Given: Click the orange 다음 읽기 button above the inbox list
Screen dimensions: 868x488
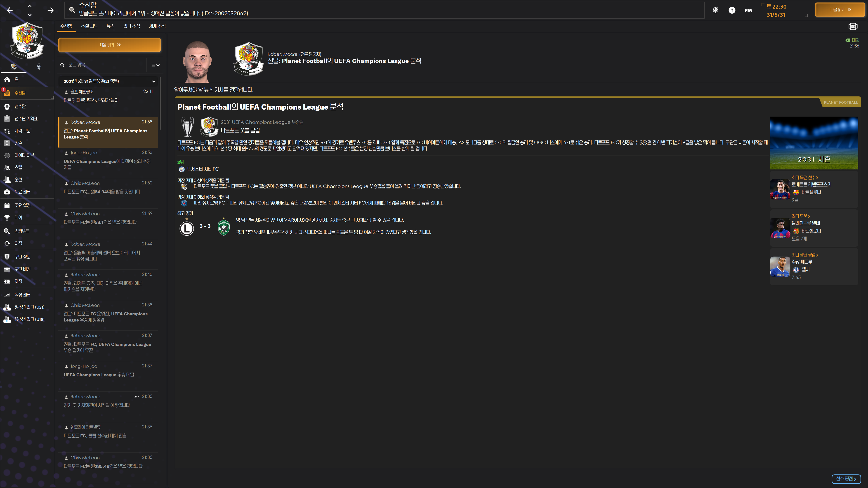Looking at the screenshot, I should [x=109, y=45].
